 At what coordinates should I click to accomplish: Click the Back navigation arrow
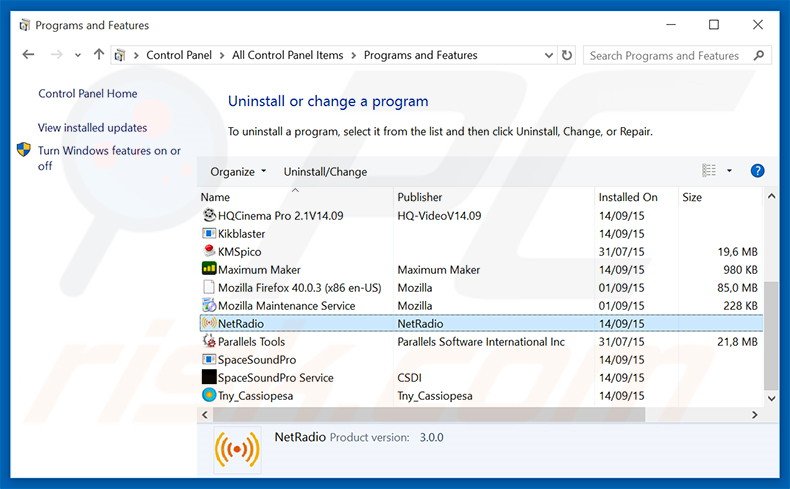[x=28, y=54]
